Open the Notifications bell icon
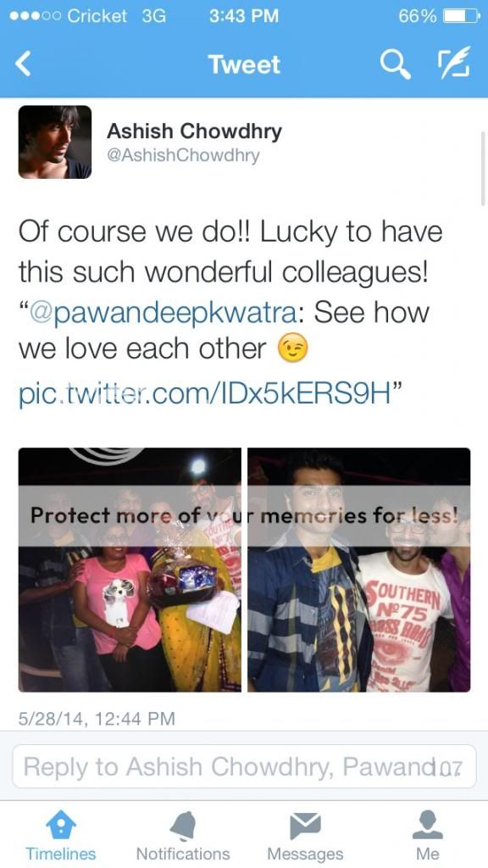 pyautogui.click(x=183, y=826)
